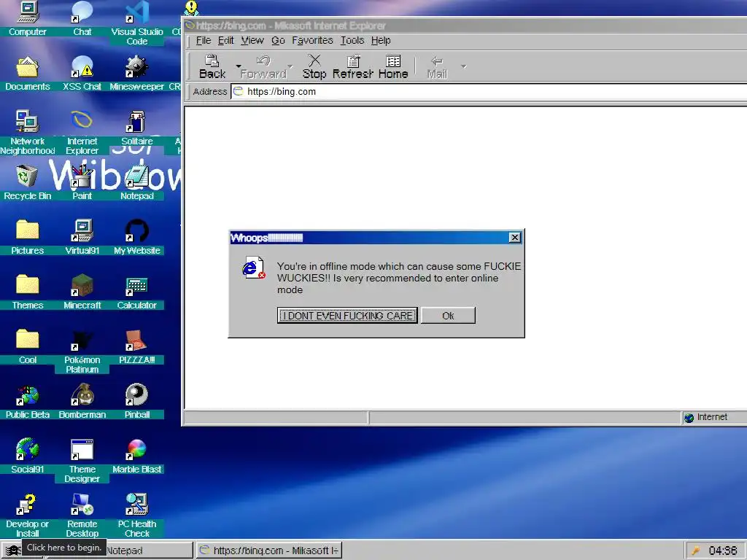The image size is (747, 560).
Task: Refresh the page via toolbar
Action: (x=353, y=66)
